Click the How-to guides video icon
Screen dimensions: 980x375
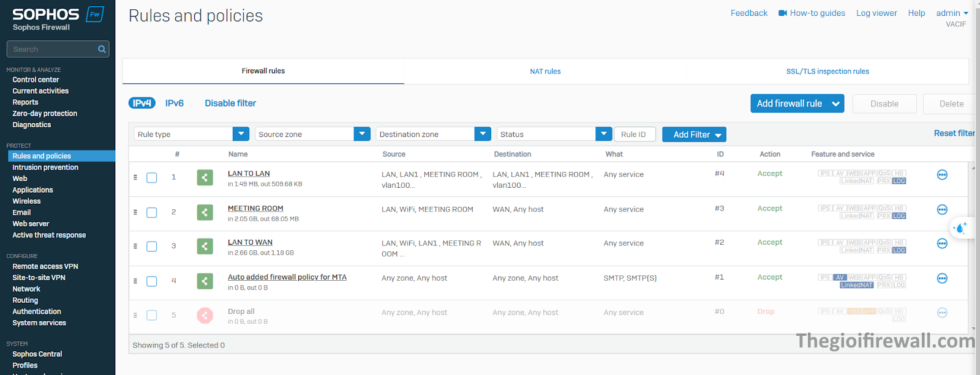(782, 13)
